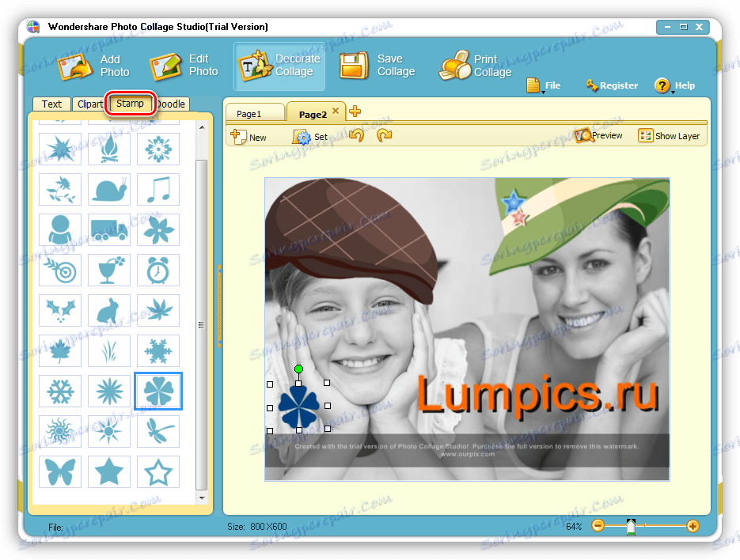Choose the rabbit stamp

(109, 310)
